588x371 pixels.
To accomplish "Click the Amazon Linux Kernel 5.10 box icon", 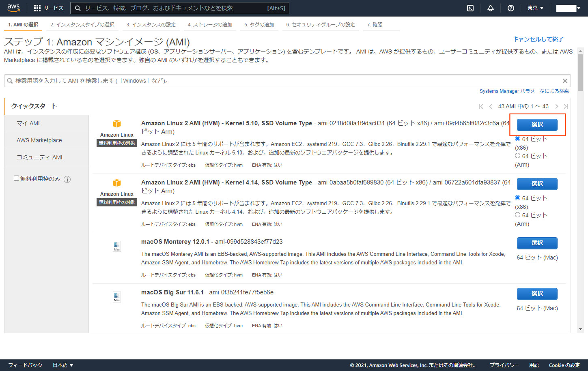I will (117, 124).
